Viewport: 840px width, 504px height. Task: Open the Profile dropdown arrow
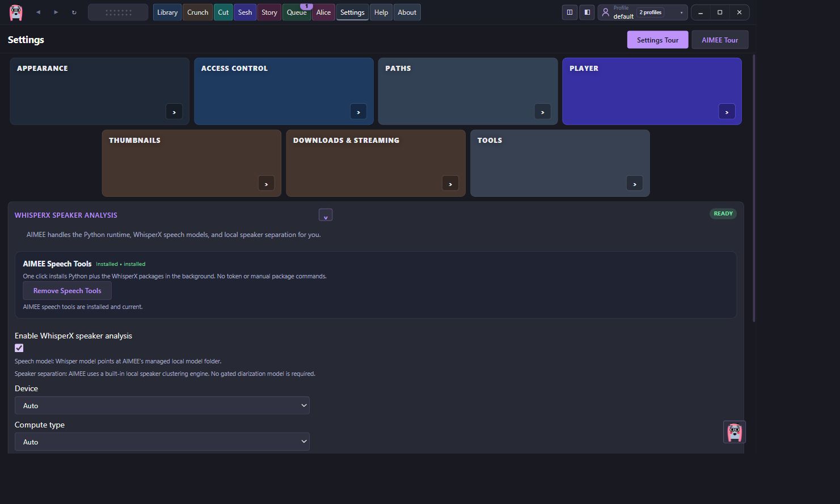[x=681, y=12]
